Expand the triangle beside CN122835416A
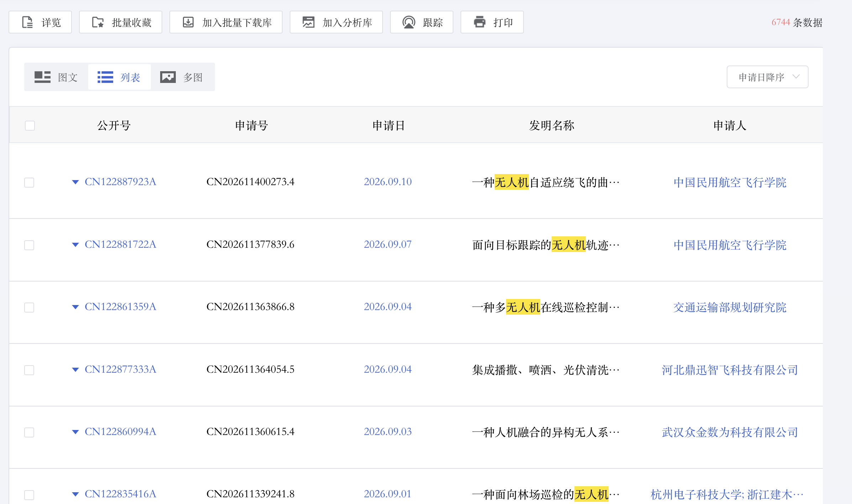This screenshot has width=852, height=504. tap(75, 494)
